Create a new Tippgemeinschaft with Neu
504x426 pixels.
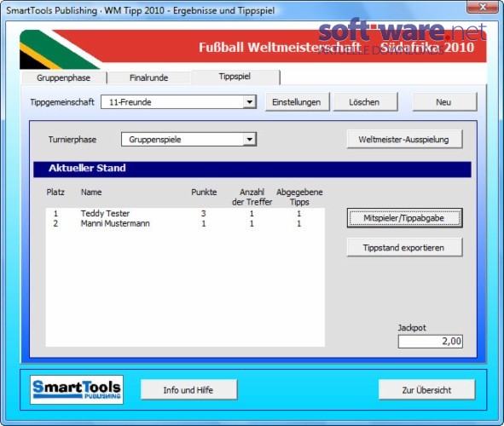(x=444, y=102)
